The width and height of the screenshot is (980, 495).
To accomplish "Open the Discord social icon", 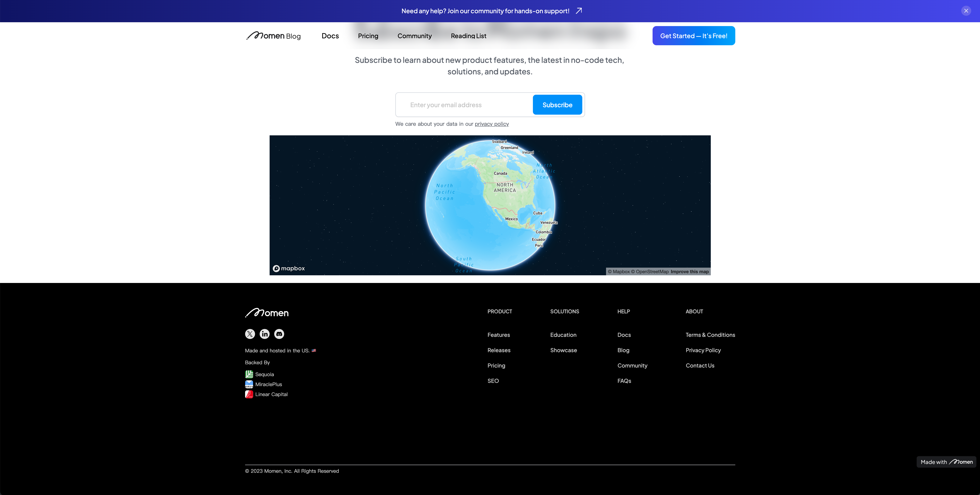I will [279, 334].
